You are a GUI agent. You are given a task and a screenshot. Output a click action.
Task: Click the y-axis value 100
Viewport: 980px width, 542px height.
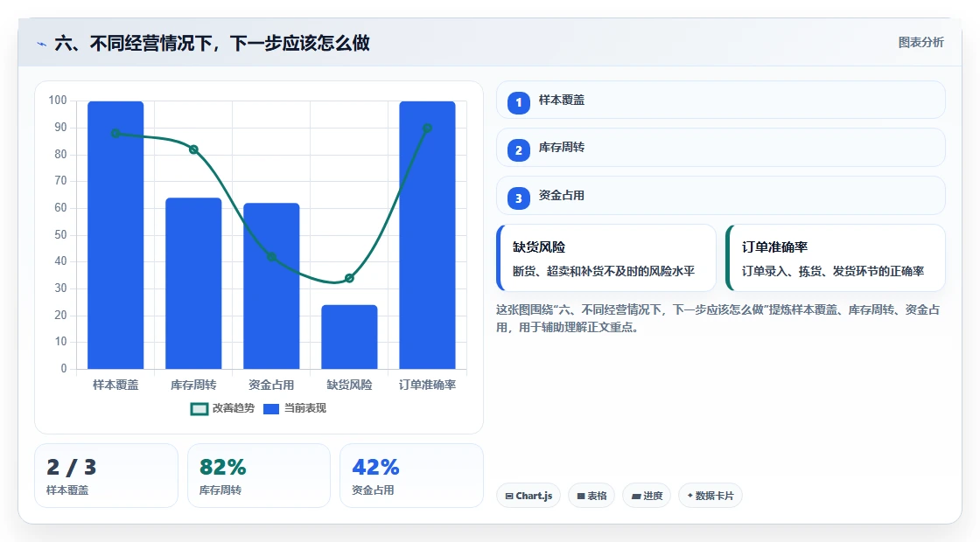(58, 101)
